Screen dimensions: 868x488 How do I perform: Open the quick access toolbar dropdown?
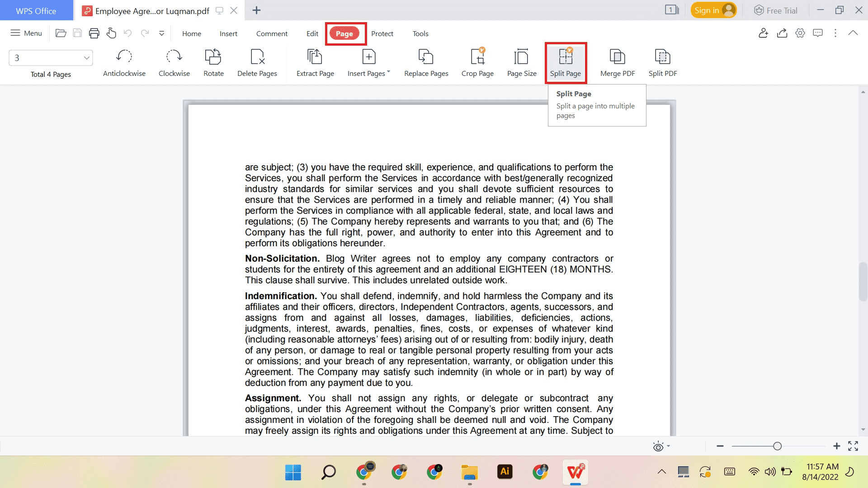pyautogui.click(x=161, y=33)
